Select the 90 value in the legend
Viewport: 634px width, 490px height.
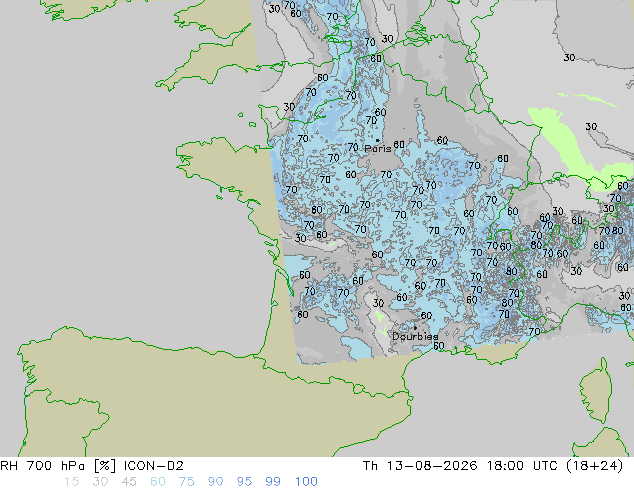pyautogui.click(x=215, y=482)
